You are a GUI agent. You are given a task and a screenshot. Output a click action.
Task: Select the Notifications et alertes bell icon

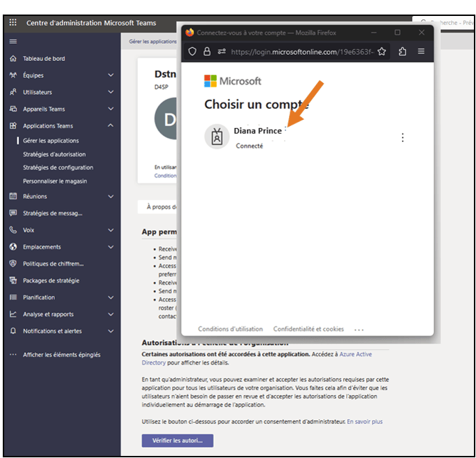coord(13,331)
